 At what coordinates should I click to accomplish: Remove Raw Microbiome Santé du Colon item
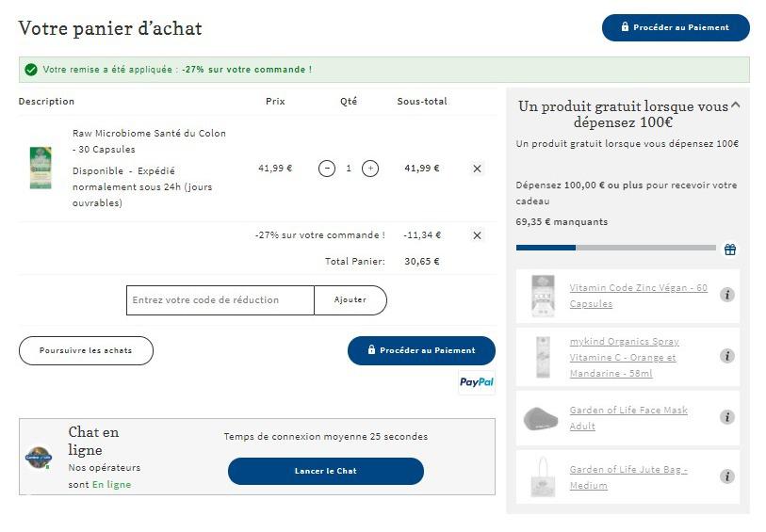[478, 169]
